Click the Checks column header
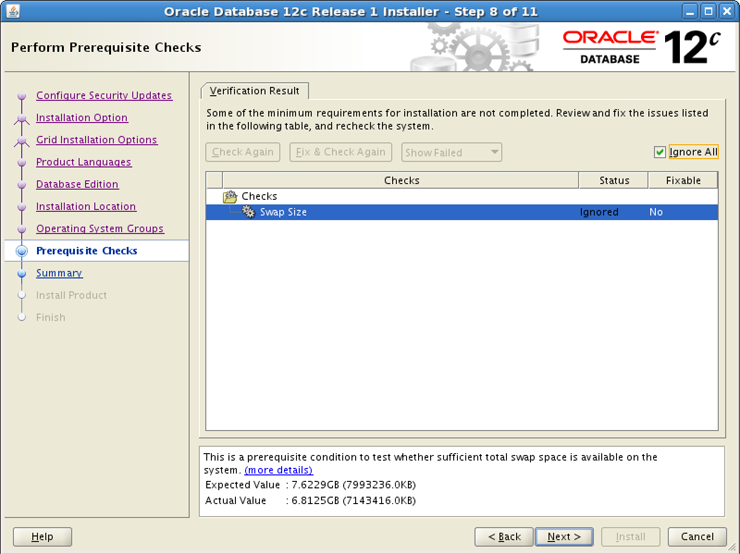The image size is (740, 554). pyautogui.click(x=401, y=180)
